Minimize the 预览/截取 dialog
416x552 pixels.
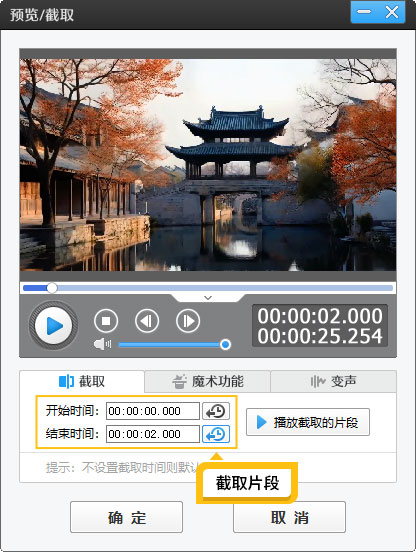point(364,12)
